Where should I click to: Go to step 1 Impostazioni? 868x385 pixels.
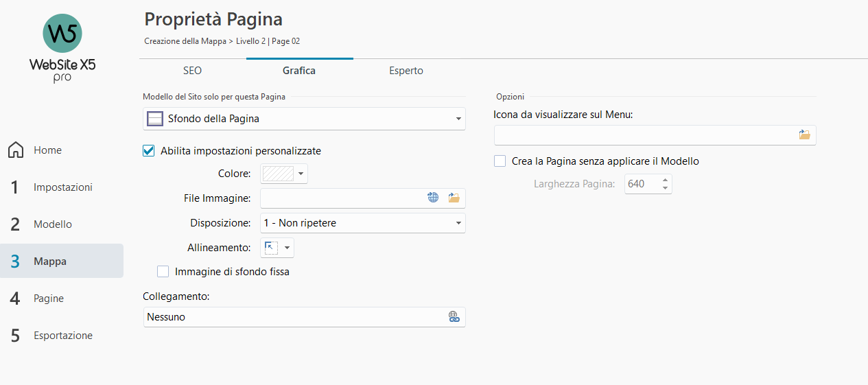point(62,187)
